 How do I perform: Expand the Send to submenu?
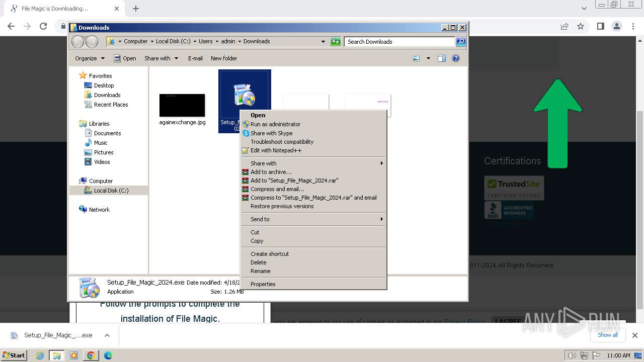click(x=313, y=219)
